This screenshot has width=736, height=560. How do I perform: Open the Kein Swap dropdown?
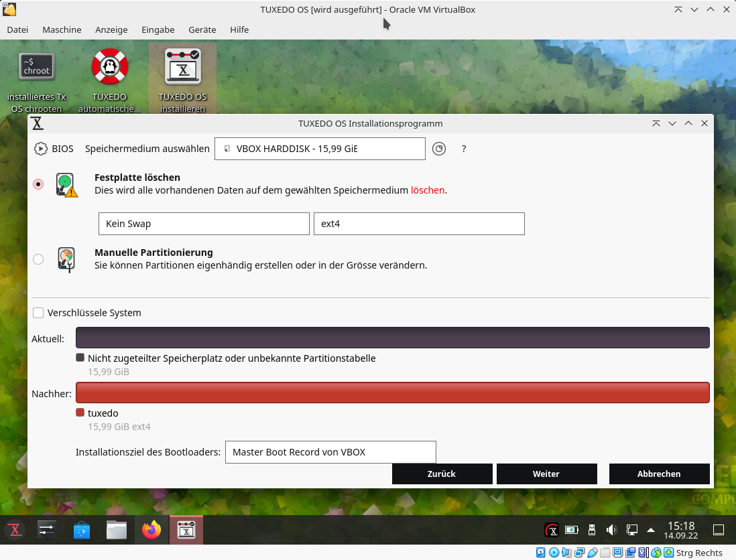click(x=204, y=224)
